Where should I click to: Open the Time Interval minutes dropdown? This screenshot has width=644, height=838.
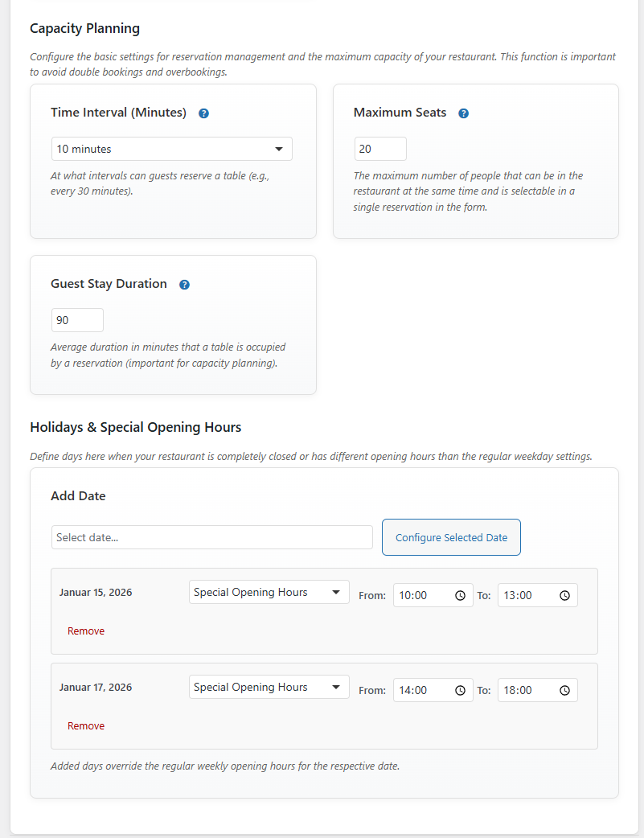pos(172,149)
